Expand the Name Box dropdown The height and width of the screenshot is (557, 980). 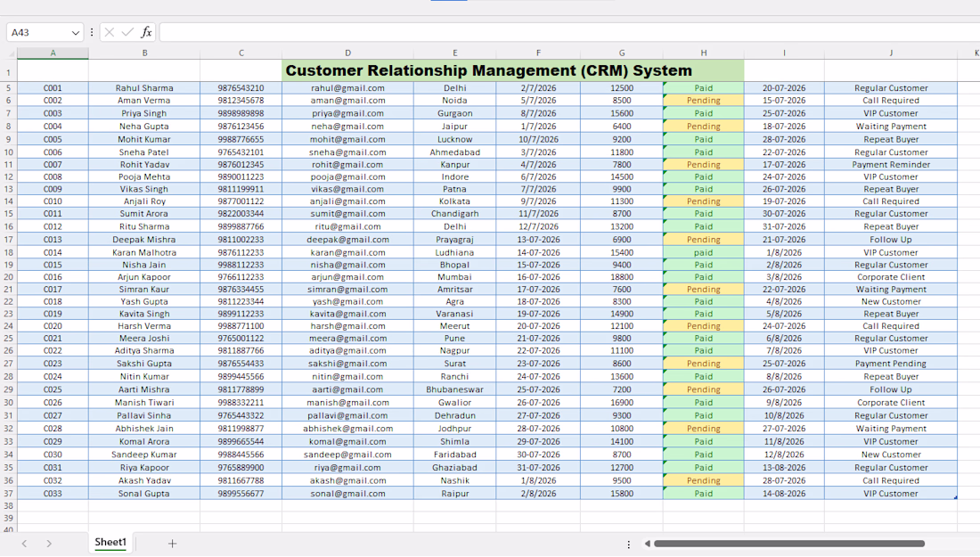coord(75,32)
